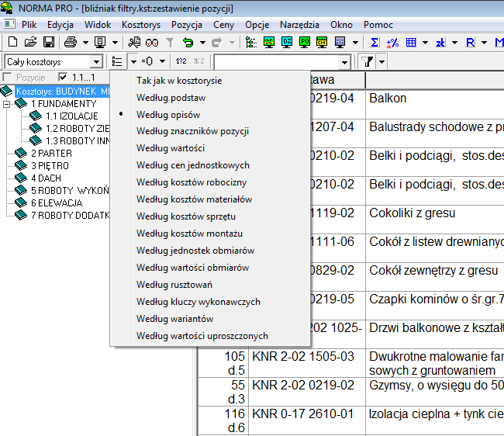Screen dimensions: 504x436
Task: Select the Według opisów sorting option
Action: [x=168, y=114]
